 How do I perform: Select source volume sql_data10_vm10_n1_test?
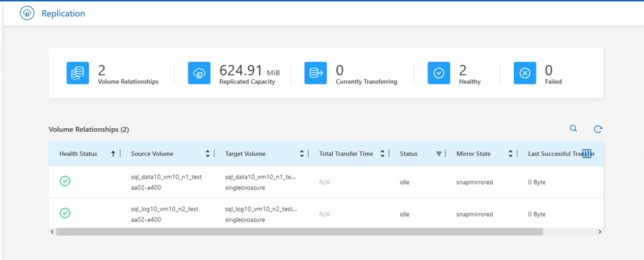(x=166, y=177)
